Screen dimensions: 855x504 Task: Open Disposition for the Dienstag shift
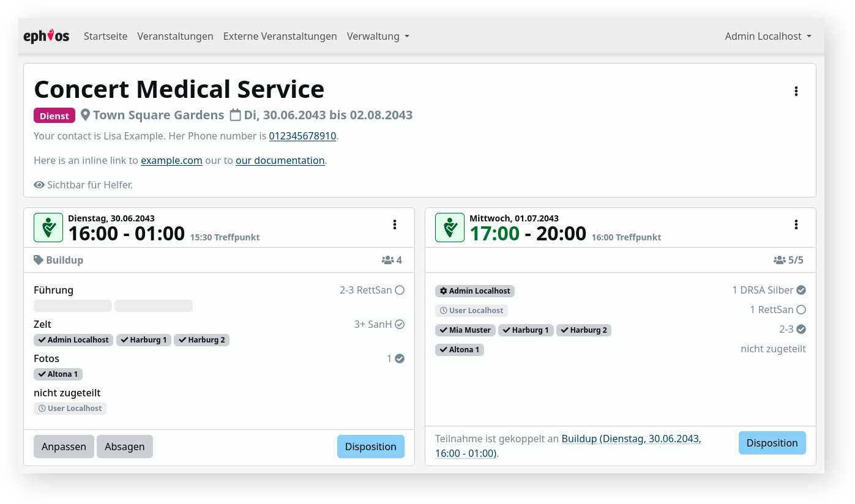pos(371,447)
